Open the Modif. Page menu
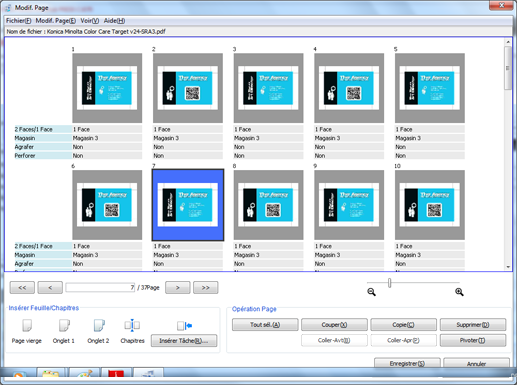 56,21
